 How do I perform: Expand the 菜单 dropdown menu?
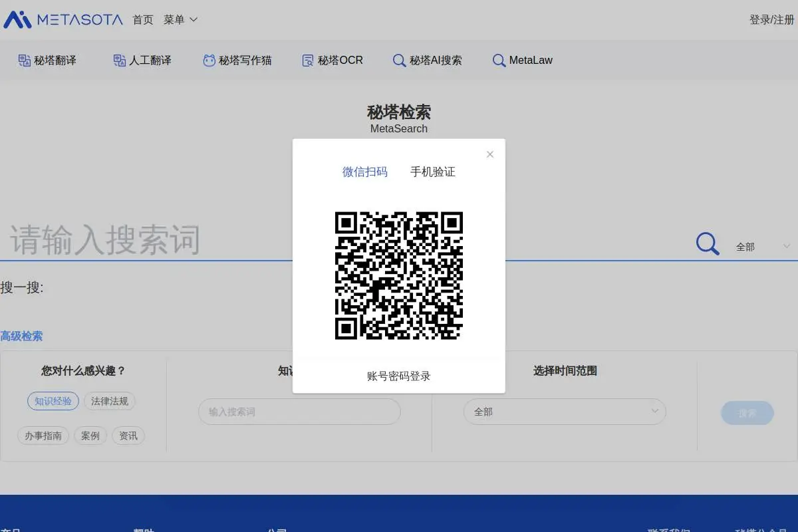181,20
